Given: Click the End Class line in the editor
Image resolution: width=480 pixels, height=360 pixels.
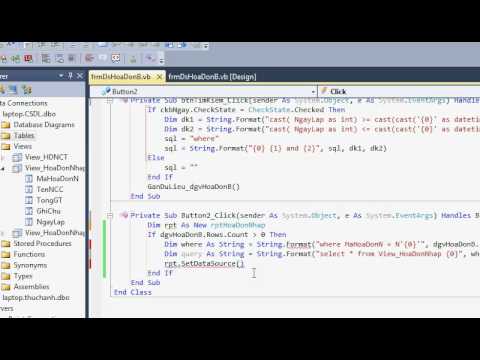Looking at the screenshot, I should [x=133, y=292].
